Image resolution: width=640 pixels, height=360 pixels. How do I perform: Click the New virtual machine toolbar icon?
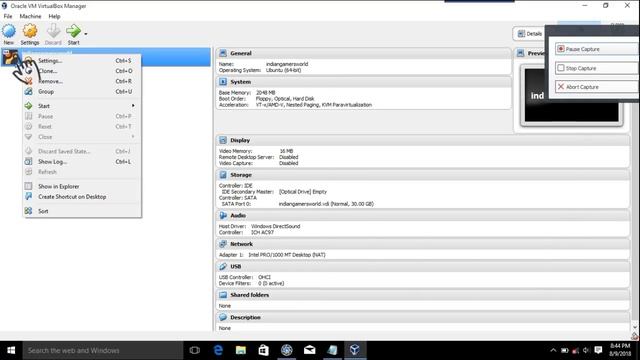pyautogui.click(x=9, y=31)
